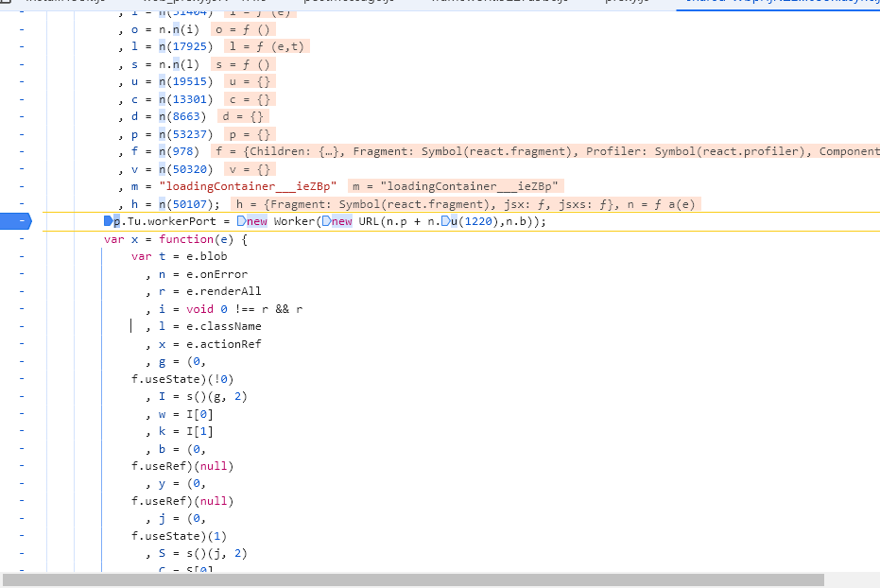Click the m = "loadingContainer___ieZBp" inline value
Screen dimensions: 880x588
click(x=456, y=187)
